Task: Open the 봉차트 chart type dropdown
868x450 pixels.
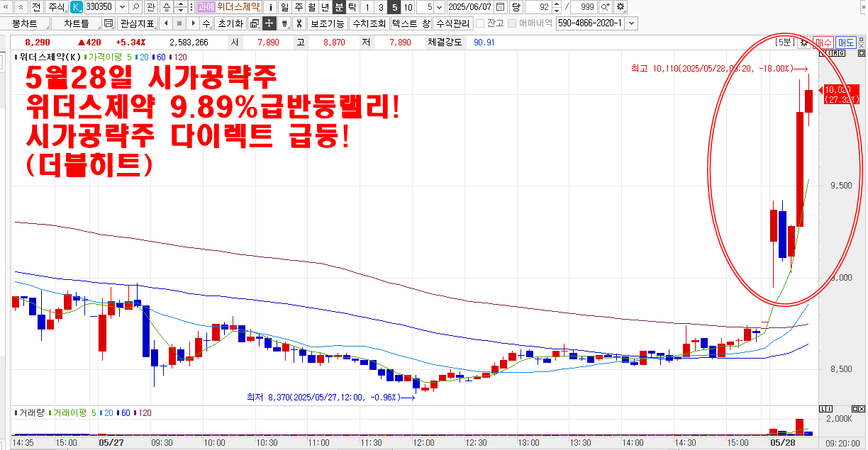Action: click(x=26, y=23)
